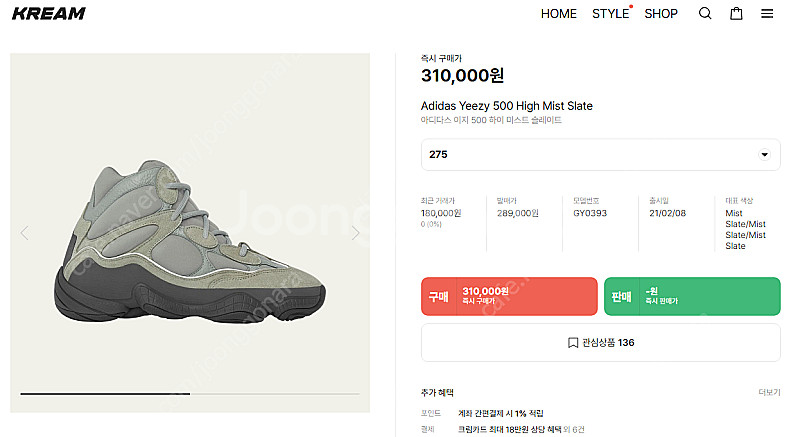Click the Adidas Yeezy 500 High title

(507, 106)
